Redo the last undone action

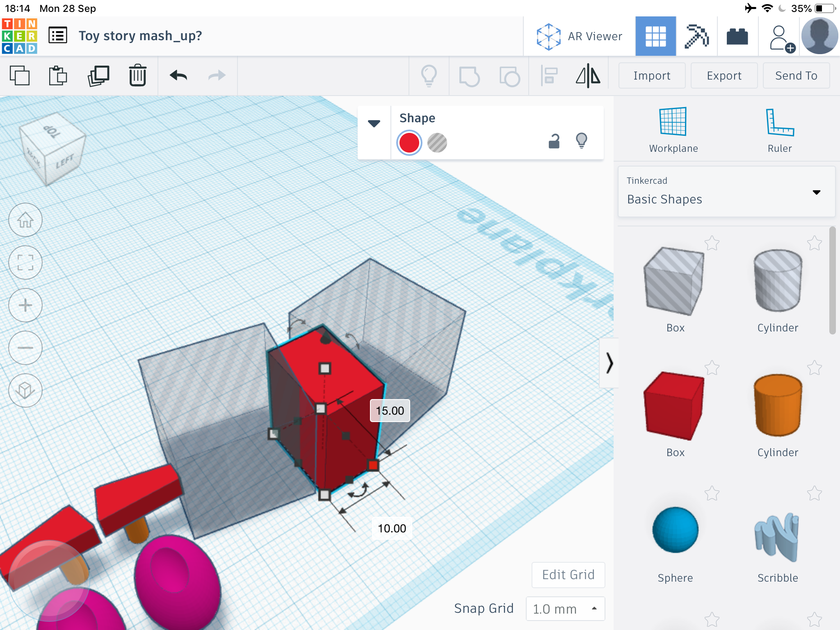(x=217, y=75)
